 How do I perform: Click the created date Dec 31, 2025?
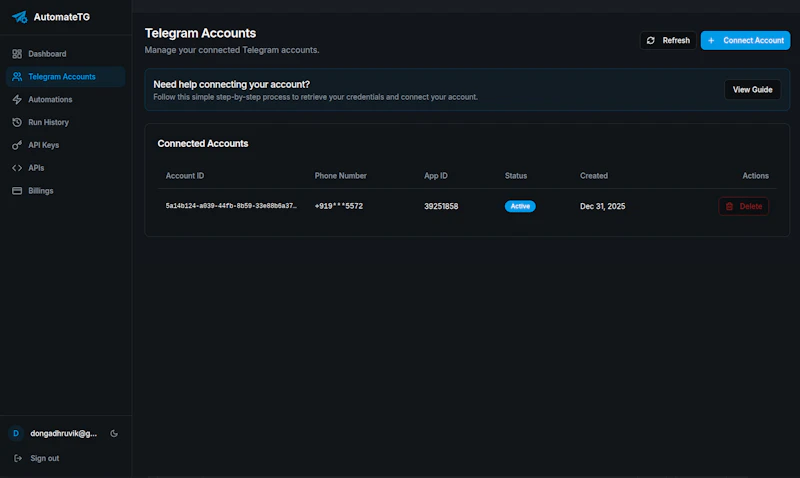point(603,206)
